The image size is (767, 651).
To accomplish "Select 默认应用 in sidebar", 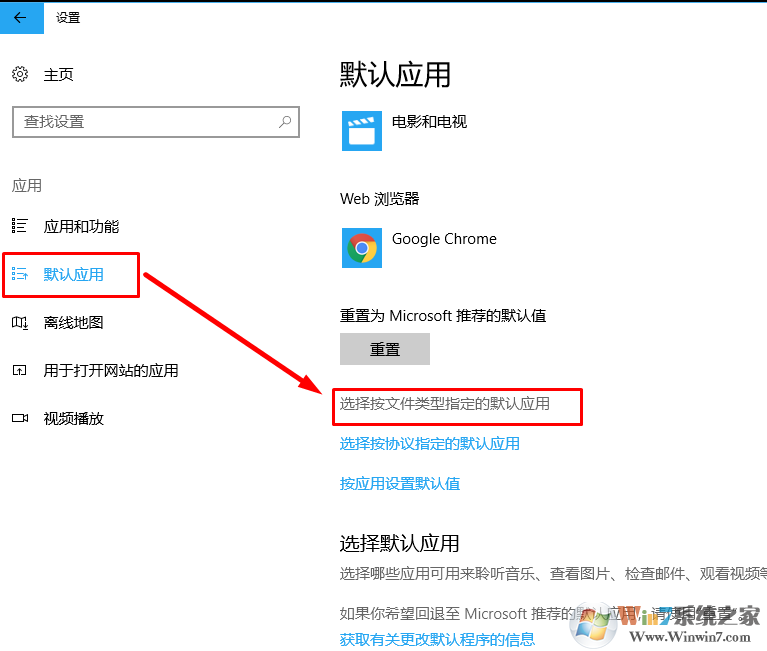I will coord(73,274).
